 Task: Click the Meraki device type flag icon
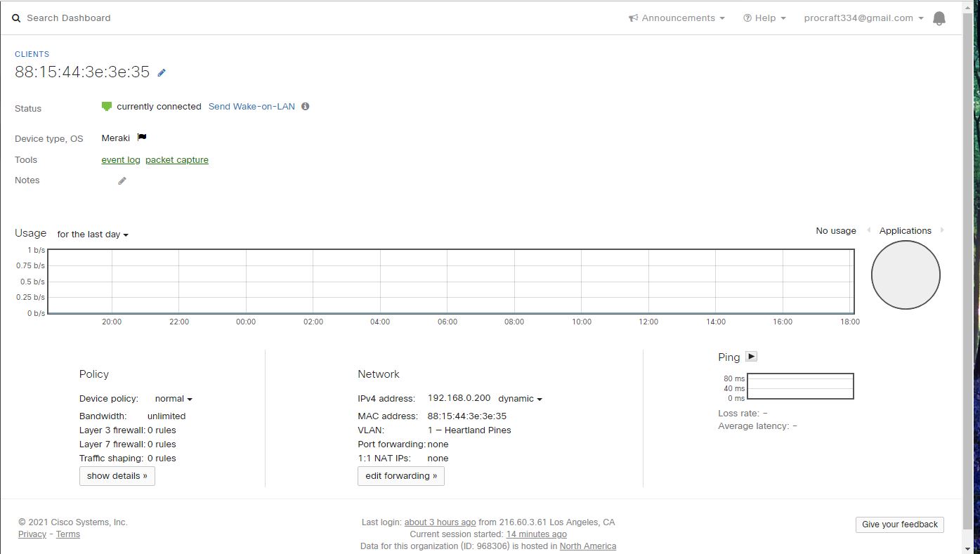point(142,138)
